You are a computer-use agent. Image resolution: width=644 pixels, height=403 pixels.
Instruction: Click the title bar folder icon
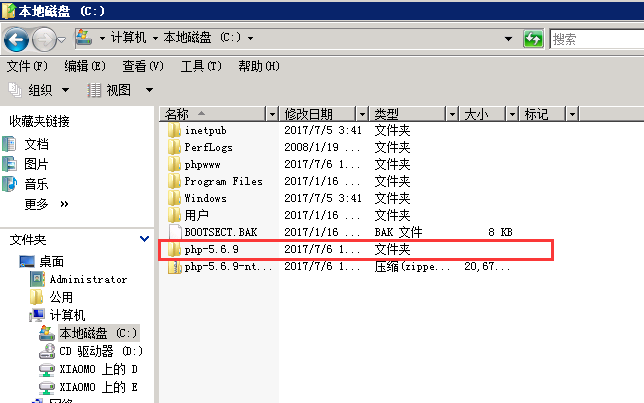[9, 11]
